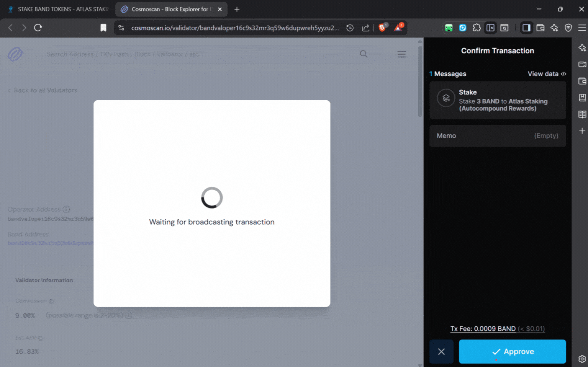Open the Brave Shields icon in address bar
The height and width of the screenshot is (367, 588).
382,28
